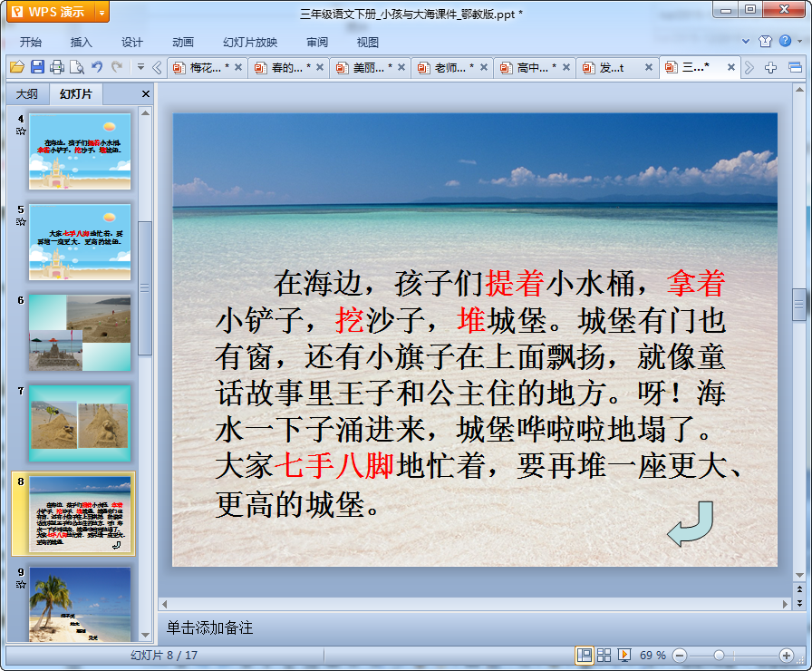Jump to next slide with double-down arrow
The height and width of the screenshot is (671, 812).
pyautogui.click(x=799, y=603)
